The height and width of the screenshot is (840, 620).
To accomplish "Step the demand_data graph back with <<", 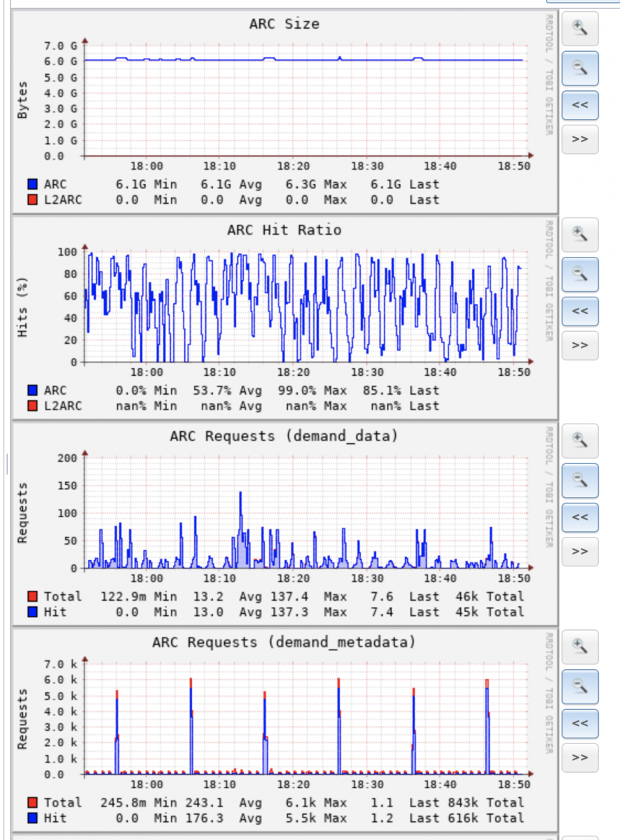I will point(579,517).
